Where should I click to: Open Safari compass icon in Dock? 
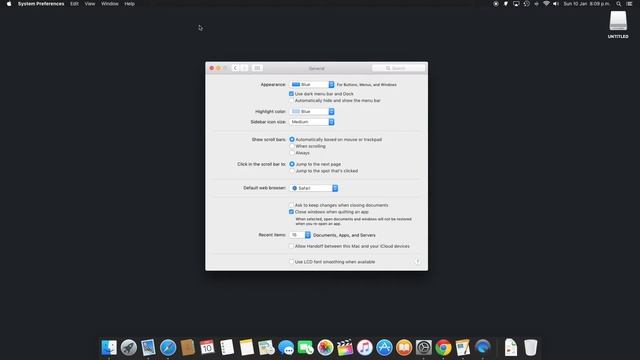coord(168,348)
